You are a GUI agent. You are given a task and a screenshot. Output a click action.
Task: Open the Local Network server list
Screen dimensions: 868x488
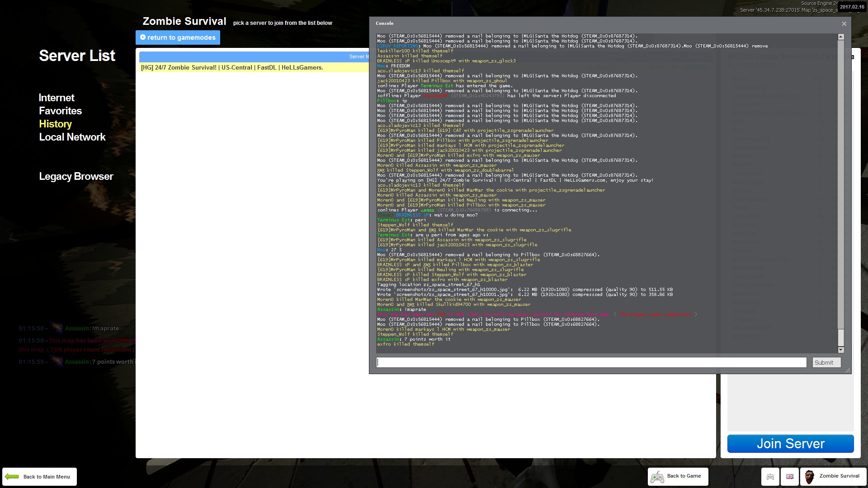point(72,137)
